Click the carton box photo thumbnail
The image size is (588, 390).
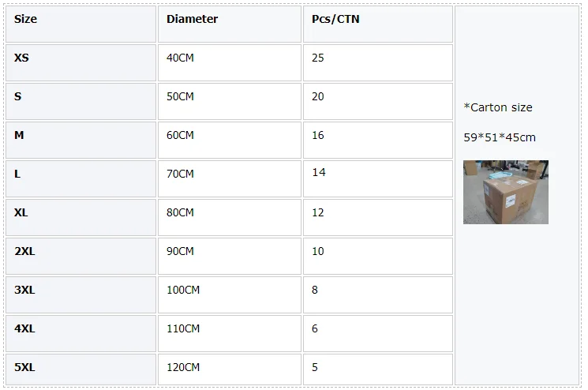[x=505, y=192]
